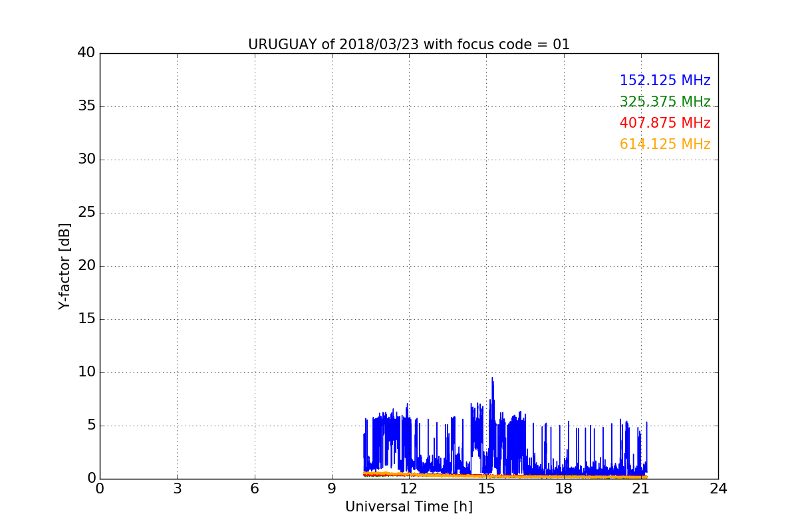This screenshot has width=798, height=532.
Task: Click the y-axis tick label 35
Action: (86, 106)
